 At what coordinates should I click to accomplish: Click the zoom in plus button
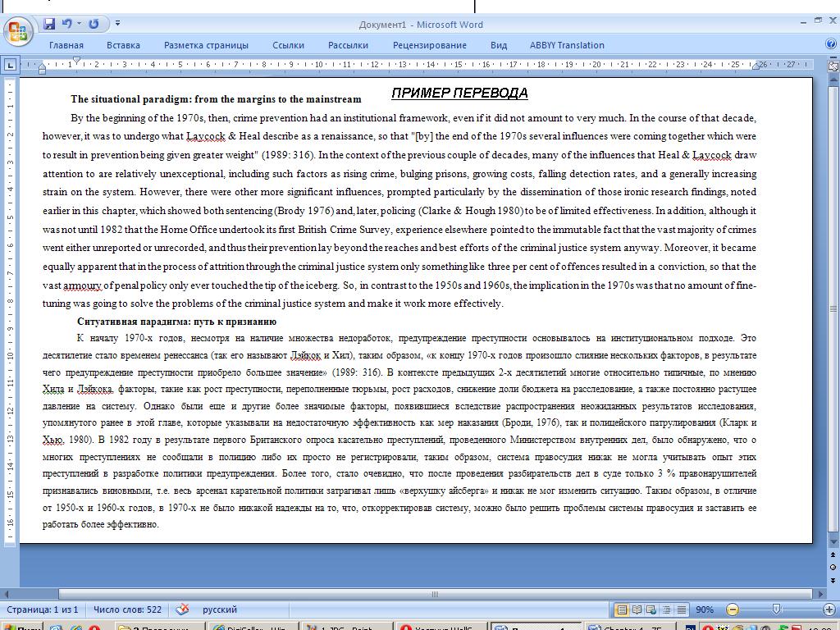[830, 609]
